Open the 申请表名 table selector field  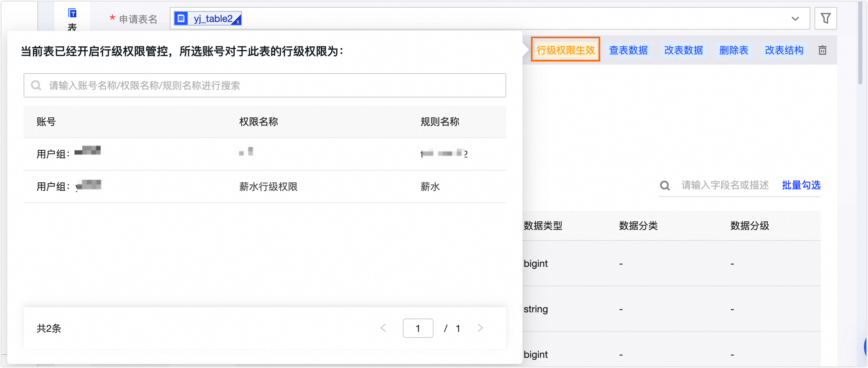487,18
